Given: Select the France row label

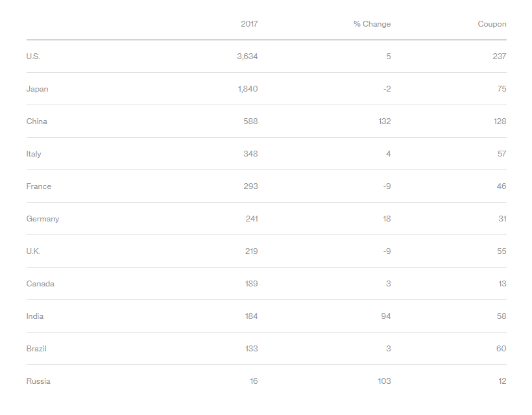Looking at the screenshot, I should tap(39, 186).
